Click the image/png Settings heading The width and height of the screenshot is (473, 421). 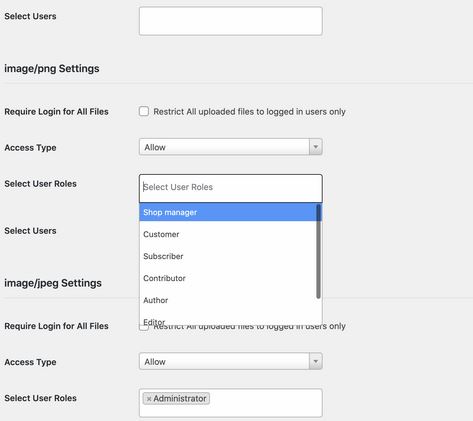pyautogui.click(x=52, y=69)
